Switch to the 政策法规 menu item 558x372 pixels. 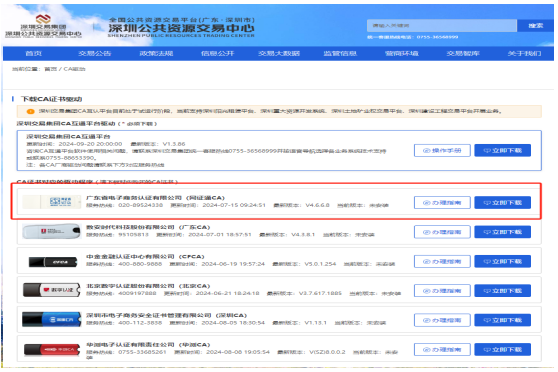coord(156,53)
